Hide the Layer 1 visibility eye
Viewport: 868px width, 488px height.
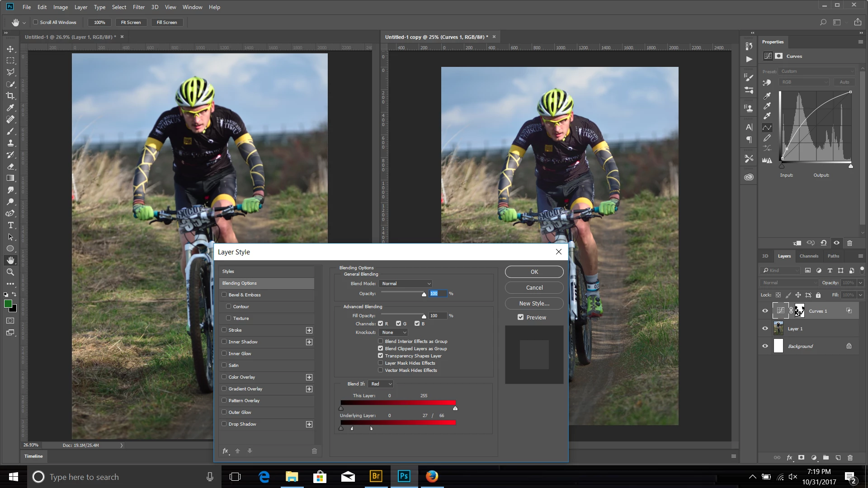coord(765,328)
